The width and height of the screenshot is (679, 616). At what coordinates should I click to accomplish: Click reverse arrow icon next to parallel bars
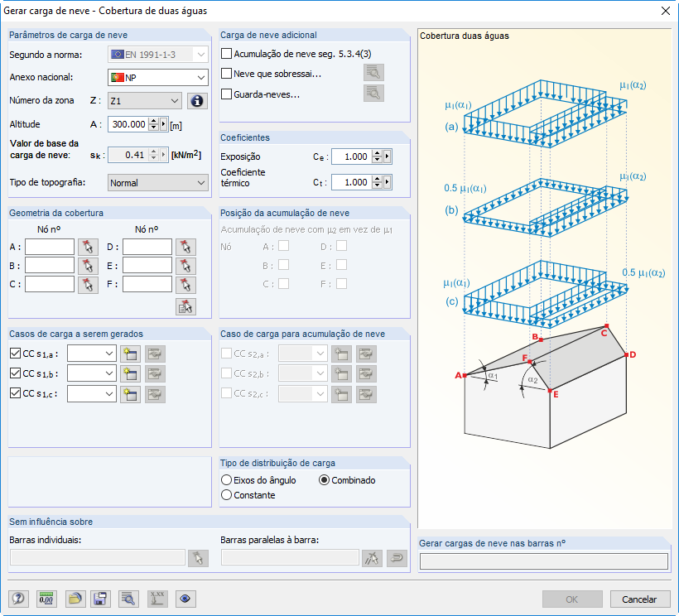[397, 558]
